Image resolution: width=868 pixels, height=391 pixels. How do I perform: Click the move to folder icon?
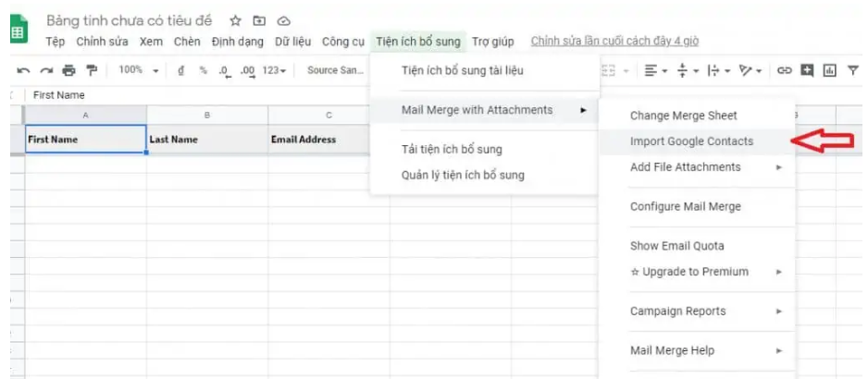[x=259, y=20]
